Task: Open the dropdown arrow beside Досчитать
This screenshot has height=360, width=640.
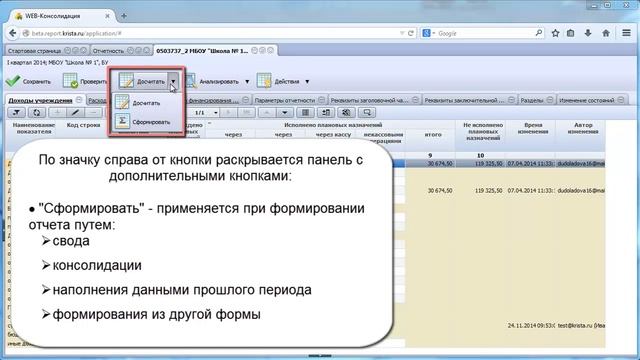Action: coord(173,81)
